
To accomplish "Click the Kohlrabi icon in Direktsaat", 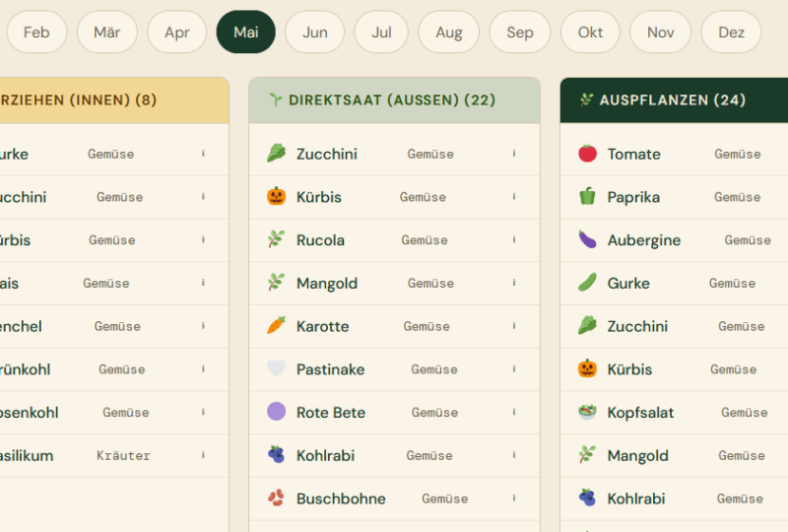I will click(276, 455).
